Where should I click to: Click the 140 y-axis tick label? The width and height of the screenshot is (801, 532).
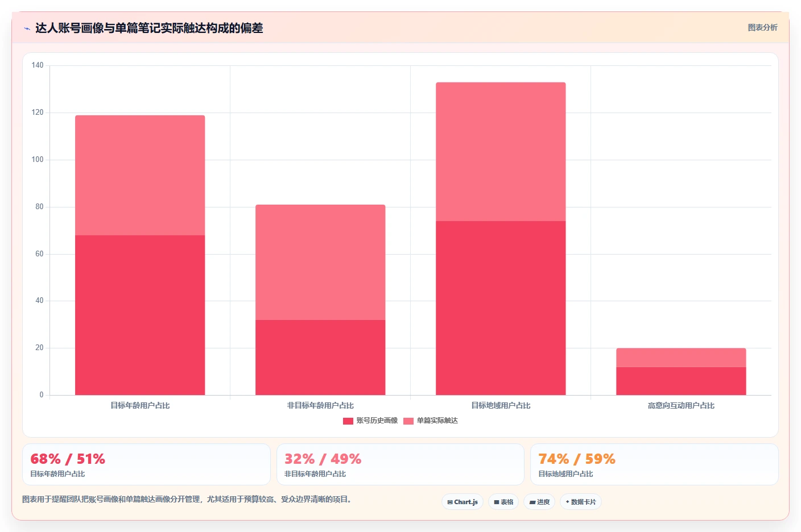tap(38, 65)
